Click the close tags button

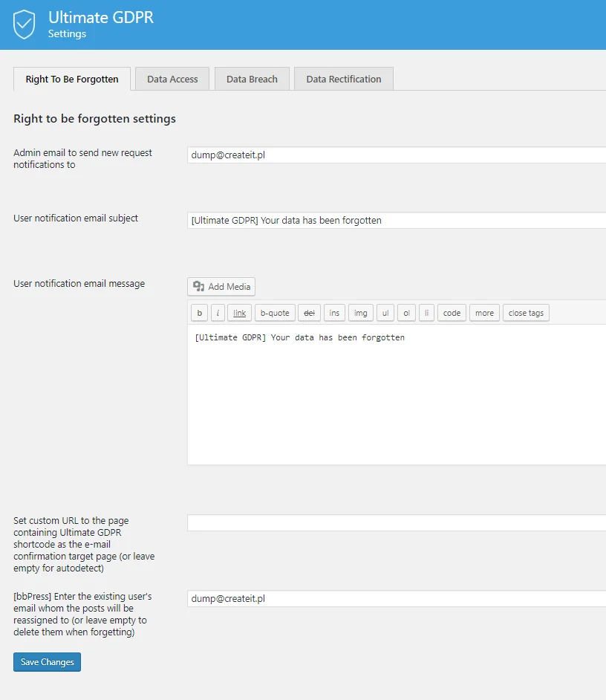(526, 313)
